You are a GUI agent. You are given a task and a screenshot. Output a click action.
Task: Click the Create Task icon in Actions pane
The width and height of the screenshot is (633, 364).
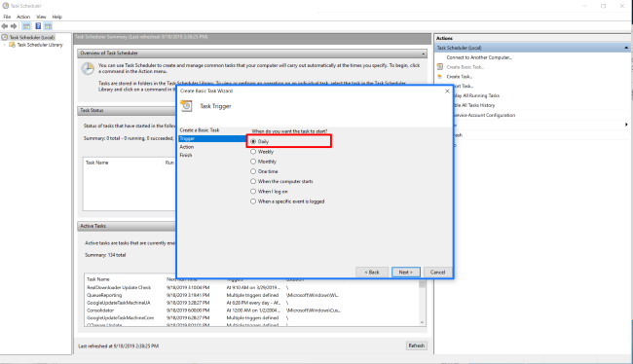(x=440, y=77)
